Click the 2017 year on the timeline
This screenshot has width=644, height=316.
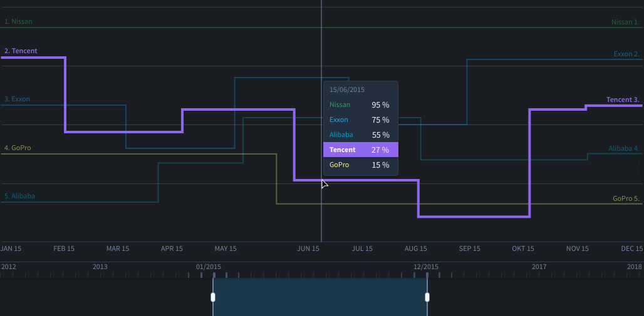[539, 267]
